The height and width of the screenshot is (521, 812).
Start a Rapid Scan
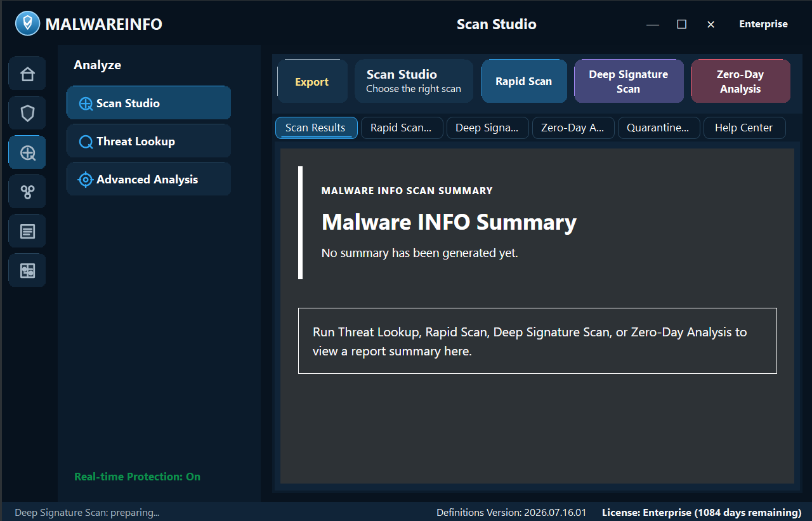click(x=524, y=81)
